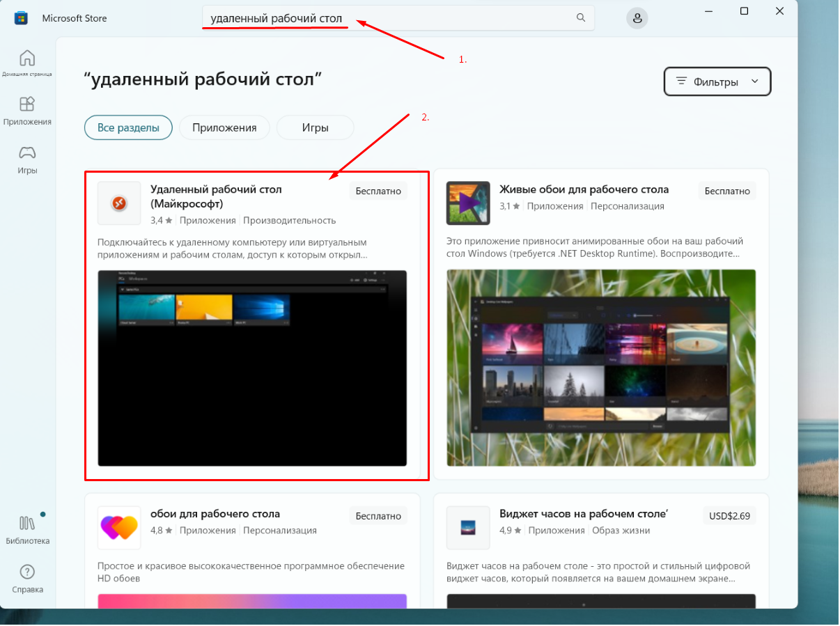Screen dimensions: 840x626
Task: Go to Games section in sidebar
Action: coord(27,153)
